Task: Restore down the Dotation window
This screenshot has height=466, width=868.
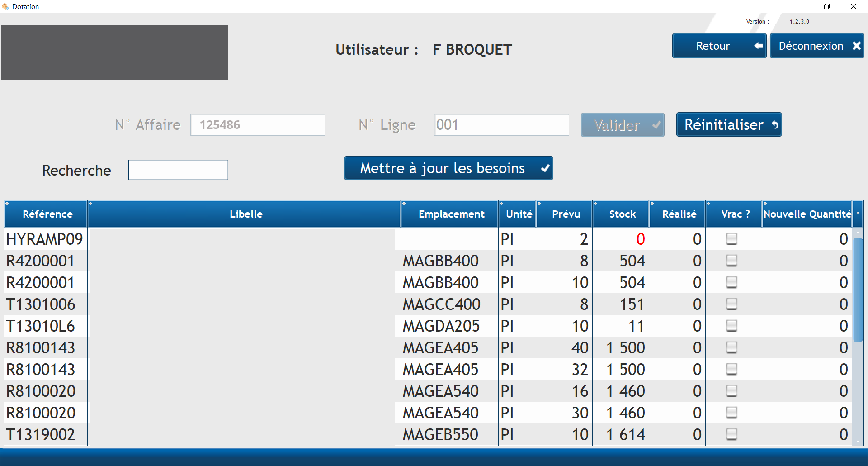Action: pyautogui.click(x=827, y=6)
